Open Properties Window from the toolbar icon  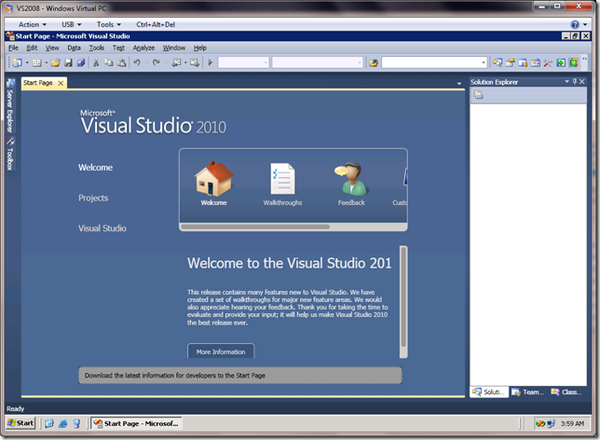click(510, 62)
